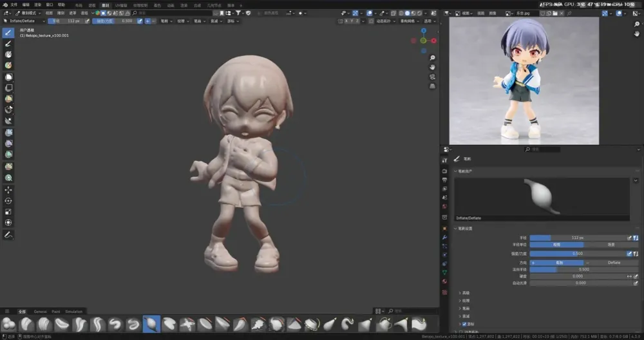
Task: Toggle strength pen pressure in brush settings
Action: coord(630,254)
